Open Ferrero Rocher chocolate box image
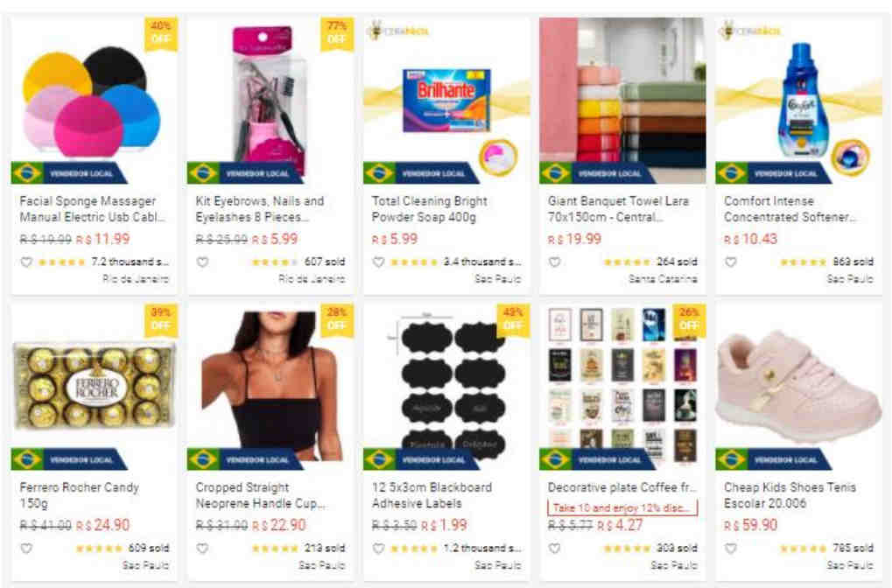The width and height of the screenshot is (892, 588). tap(95, 386)
